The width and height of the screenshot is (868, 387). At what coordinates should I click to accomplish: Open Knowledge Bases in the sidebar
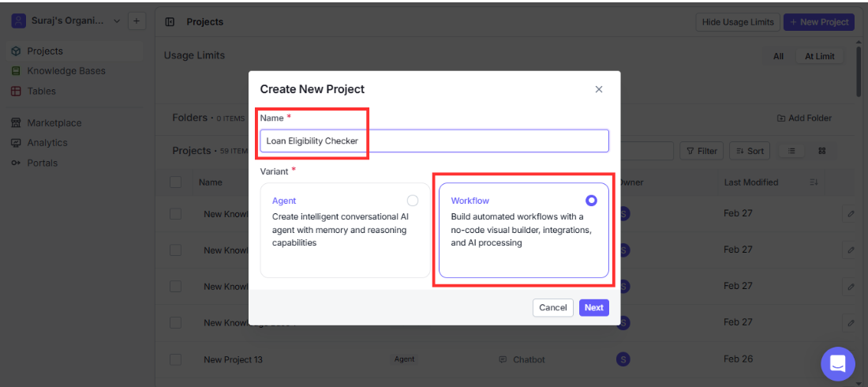[x=75, y=71]
